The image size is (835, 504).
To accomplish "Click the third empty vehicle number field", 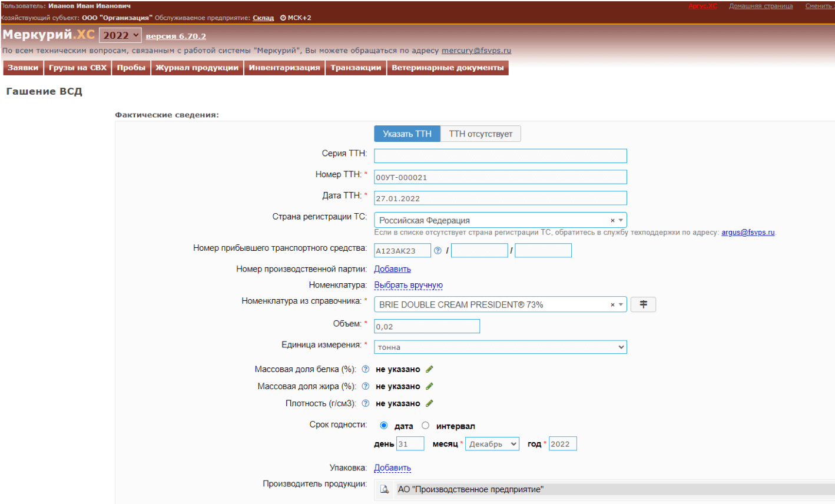I will click(543, 251).
